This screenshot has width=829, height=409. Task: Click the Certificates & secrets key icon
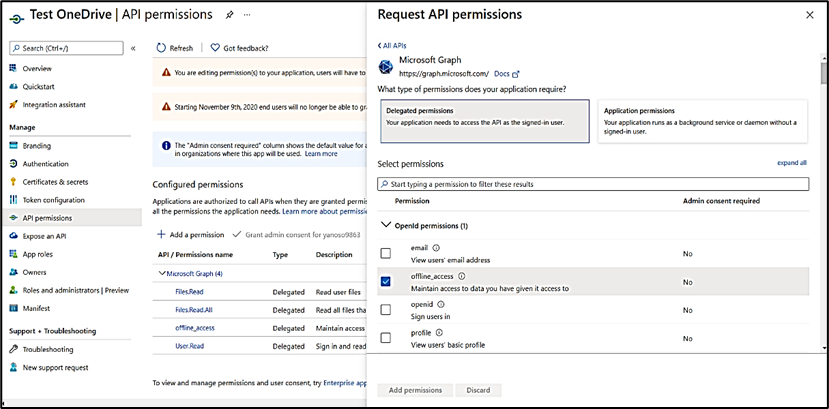(x=13, y=182)
